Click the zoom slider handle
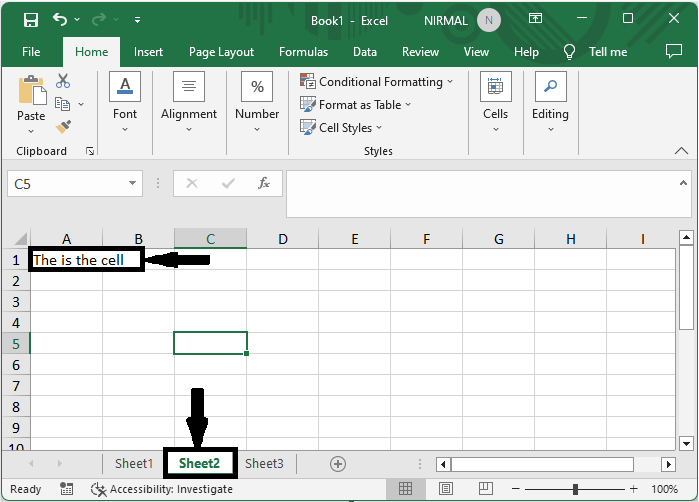Viewport: 699px width, 502px height. tap(575, 489)
